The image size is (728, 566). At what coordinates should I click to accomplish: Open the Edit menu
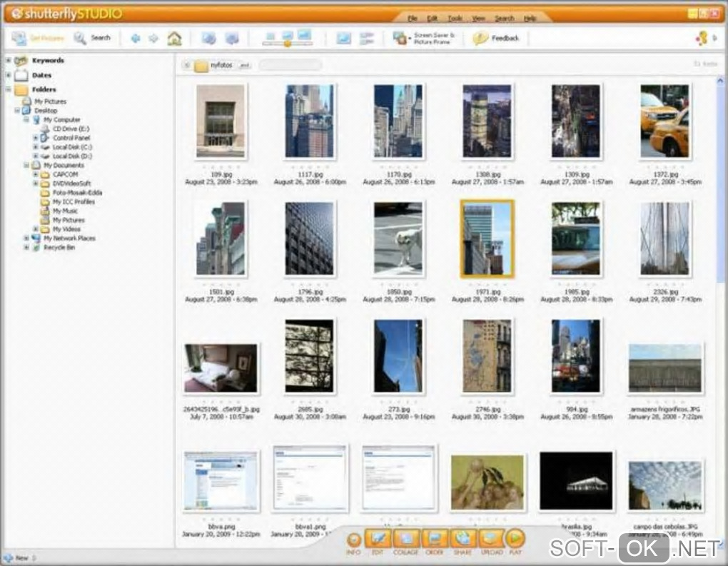pyautogui.click(x=433, y=18)
